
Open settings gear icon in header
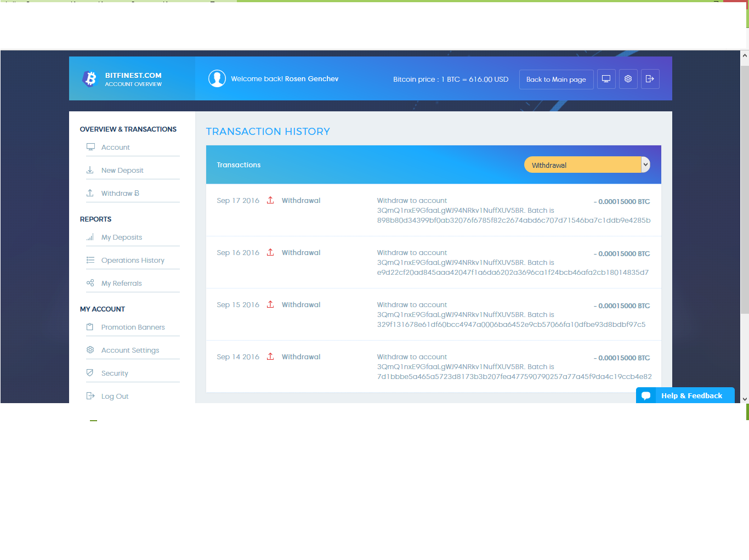click(x=628, y=79)
